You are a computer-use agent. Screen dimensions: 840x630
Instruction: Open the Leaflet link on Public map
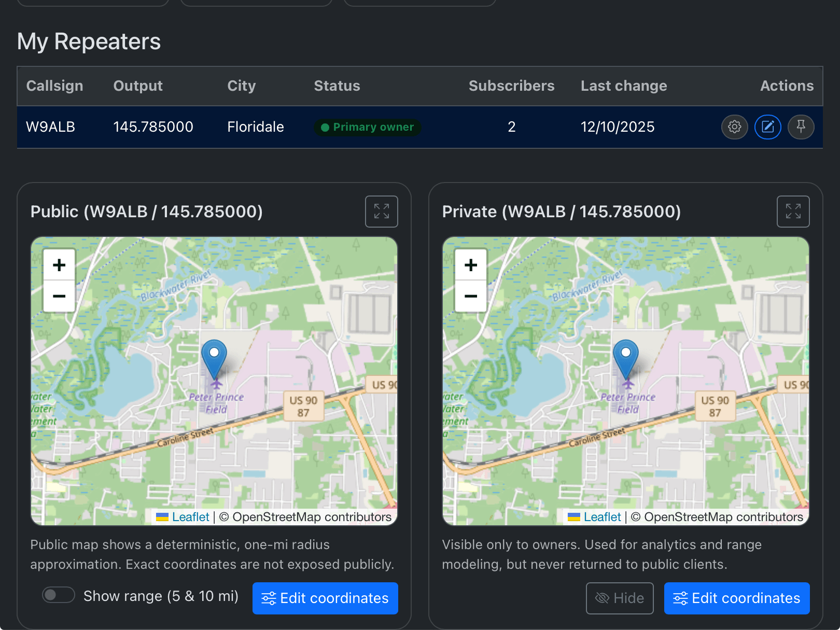[x=190, y=517]
